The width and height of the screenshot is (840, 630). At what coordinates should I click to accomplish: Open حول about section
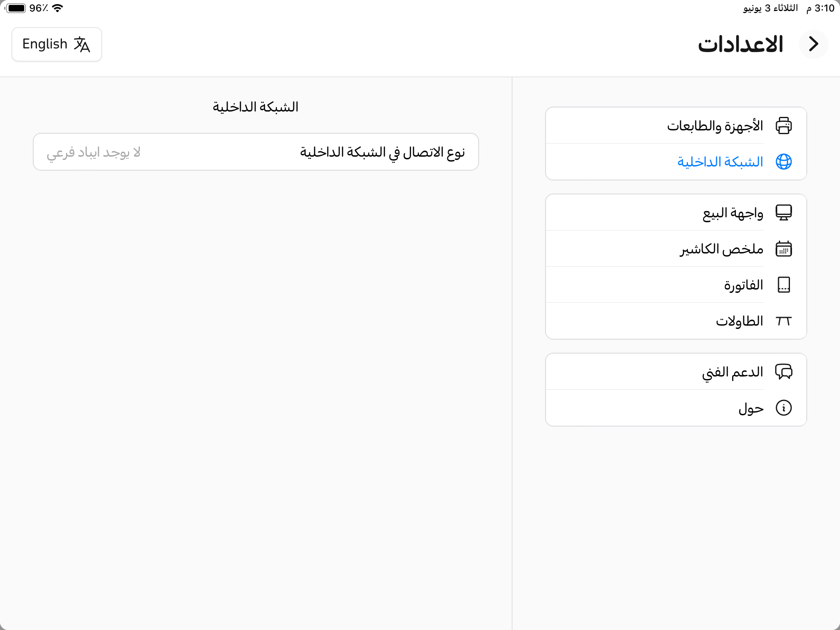click(x=676, y=408)
